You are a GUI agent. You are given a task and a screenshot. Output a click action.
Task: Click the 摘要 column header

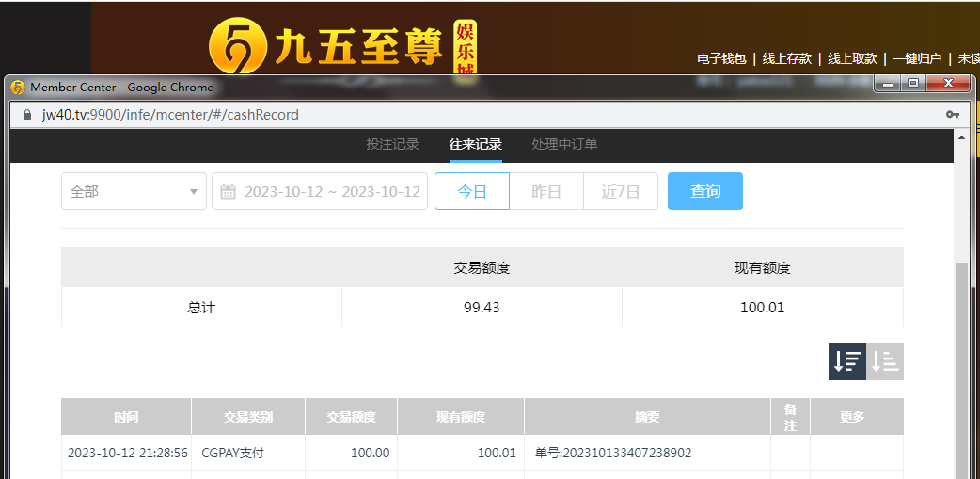pos(647,417)
